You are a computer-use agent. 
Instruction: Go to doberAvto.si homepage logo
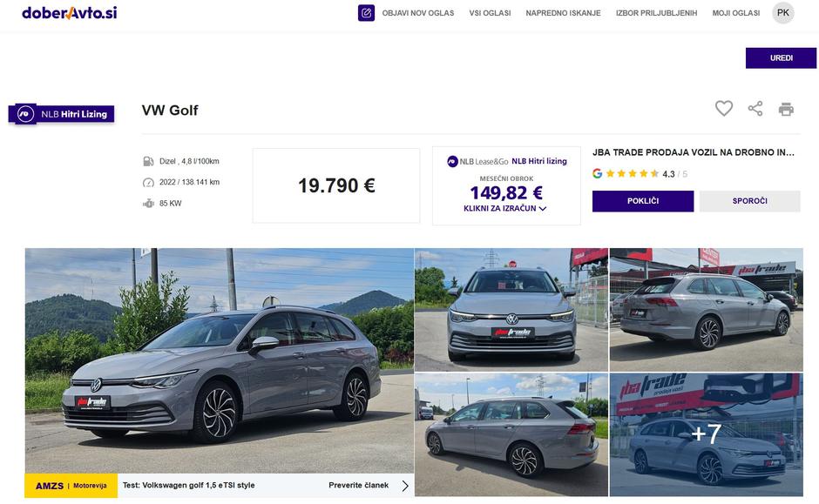[x=70, y=13]
